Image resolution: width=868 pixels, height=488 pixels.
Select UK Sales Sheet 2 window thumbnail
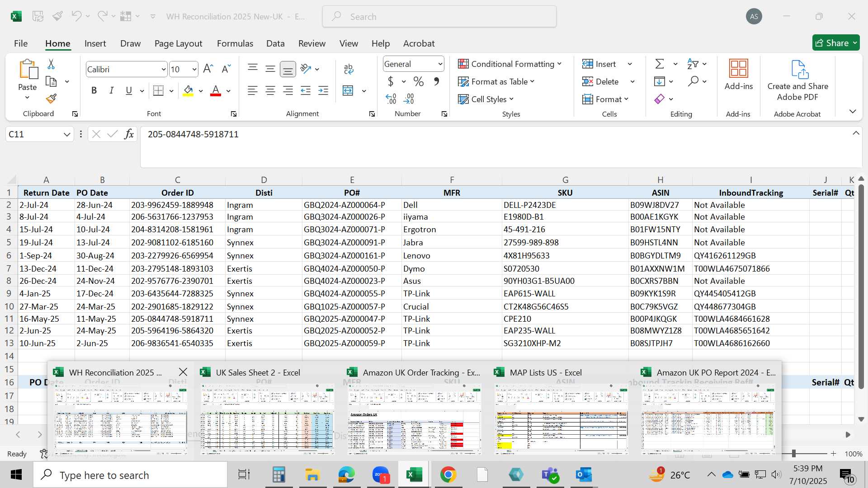click(x=267, y=418)
